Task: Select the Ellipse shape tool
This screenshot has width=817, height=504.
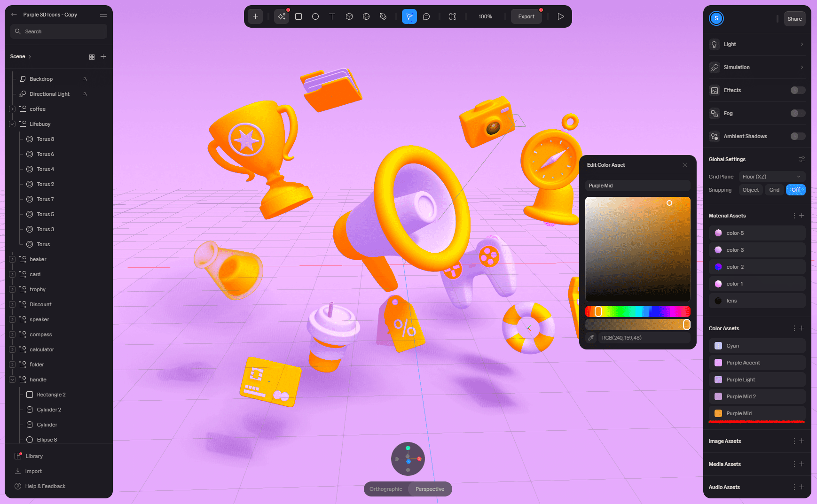Action: 315,16
